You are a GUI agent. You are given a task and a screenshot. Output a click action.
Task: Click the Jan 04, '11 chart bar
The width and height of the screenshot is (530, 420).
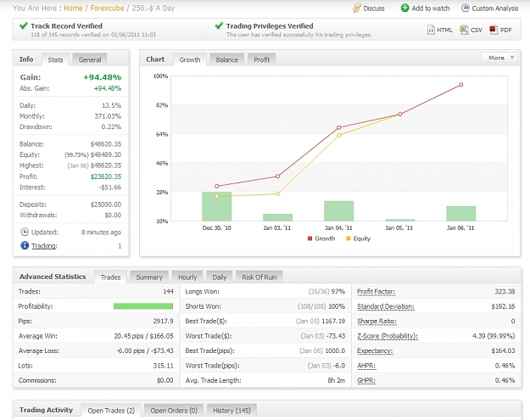tap(338, 210)
